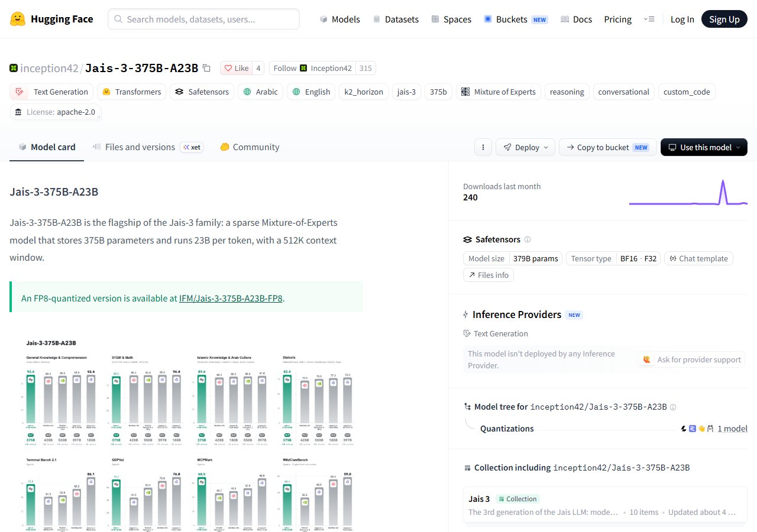Click the Copy to bucket button
Image resolution: width=757 pixels, height=532 pixels.
[x=608, y=147]
